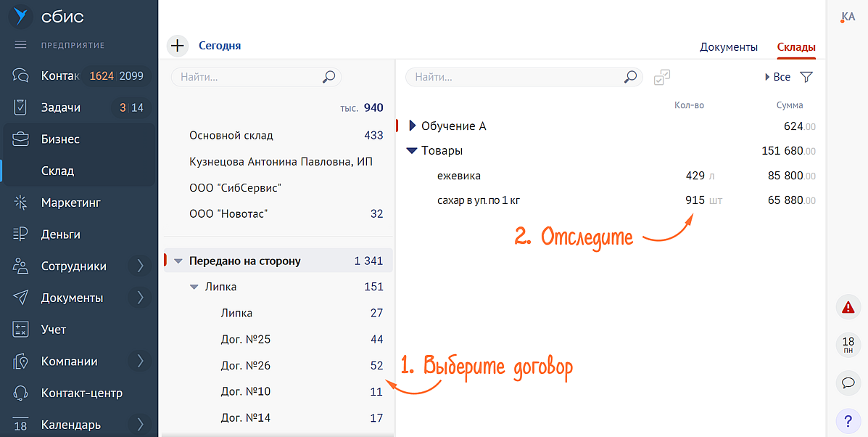Image resolution: width=868 pixels, height=437 pixels.
Task: Toggle the multi-select checkbox icon
Action: [661, 77]
